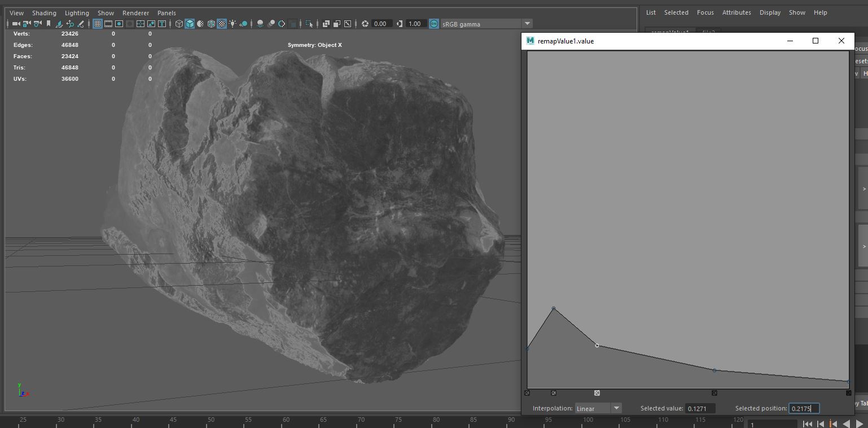
Task: Toggle the Film Gate icon
Action: pos(108,24)
